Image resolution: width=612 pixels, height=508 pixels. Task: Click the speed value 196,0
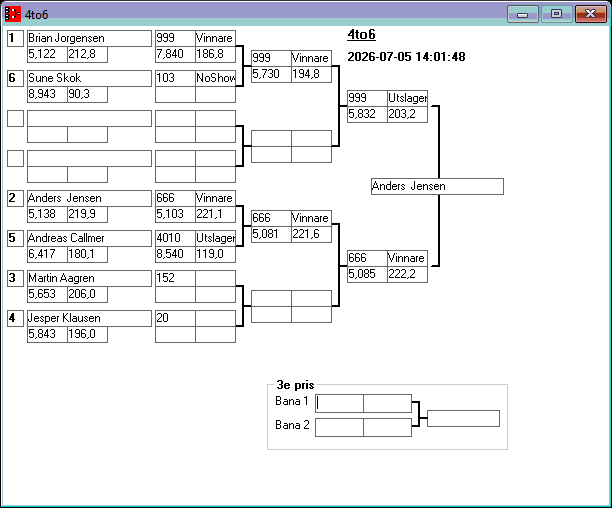coord(87,334)
